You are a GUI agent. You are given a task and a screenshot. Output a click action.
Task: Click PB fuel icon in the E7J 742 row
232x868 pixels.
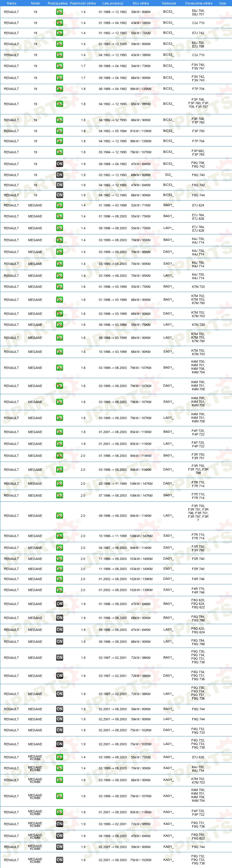coord(60,33)
